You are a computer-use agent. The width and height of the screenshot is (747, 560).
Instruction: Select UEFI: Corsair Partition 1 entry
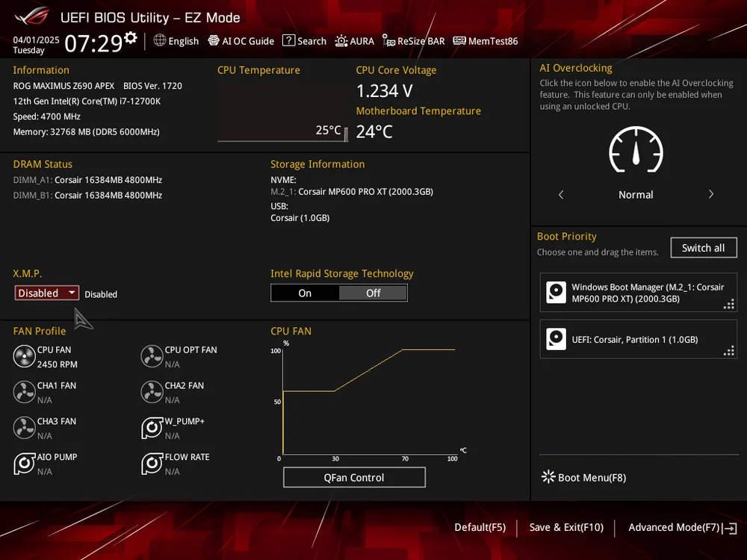pos(638,339)
